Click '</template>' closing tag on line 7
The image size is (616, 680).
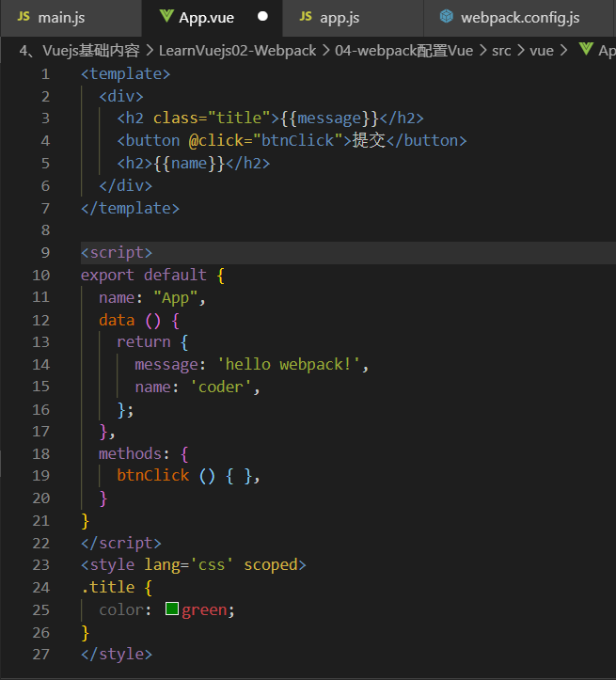click(x=130, y=209)
